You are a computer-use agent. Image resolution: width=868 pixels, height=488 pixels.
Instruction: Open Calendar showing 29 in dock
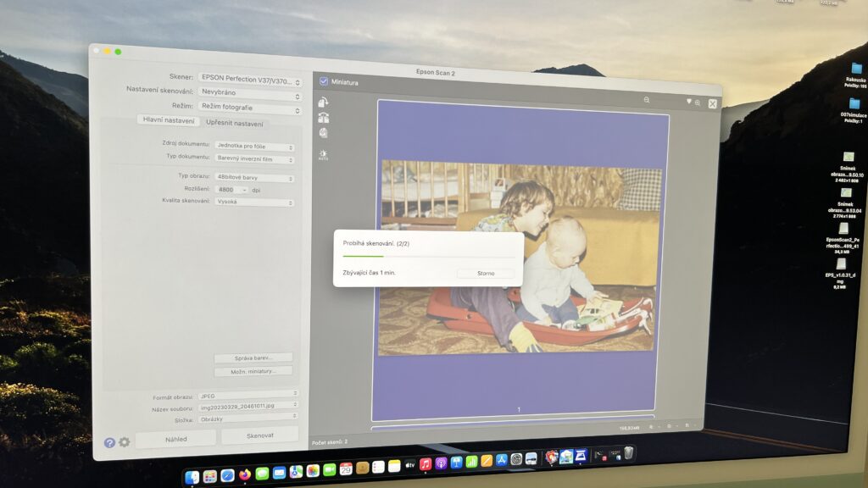pyautogui.click(x=346, y=469)
